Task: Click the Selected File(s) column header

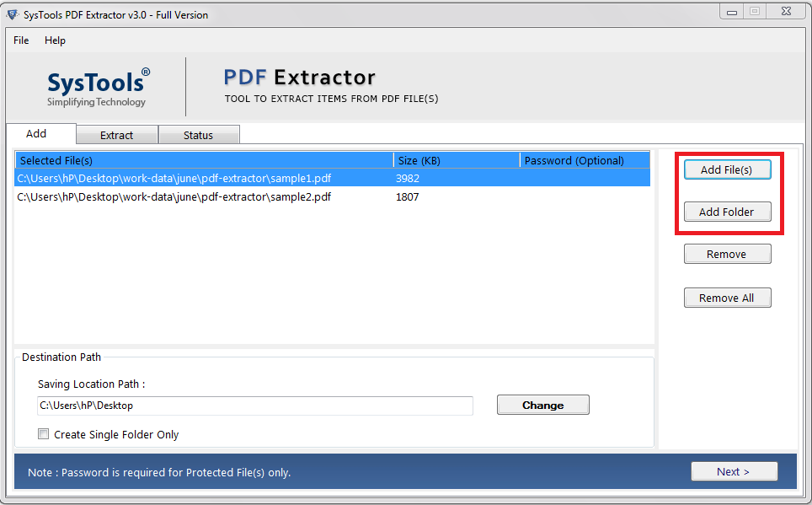Action: pos(202,160)
